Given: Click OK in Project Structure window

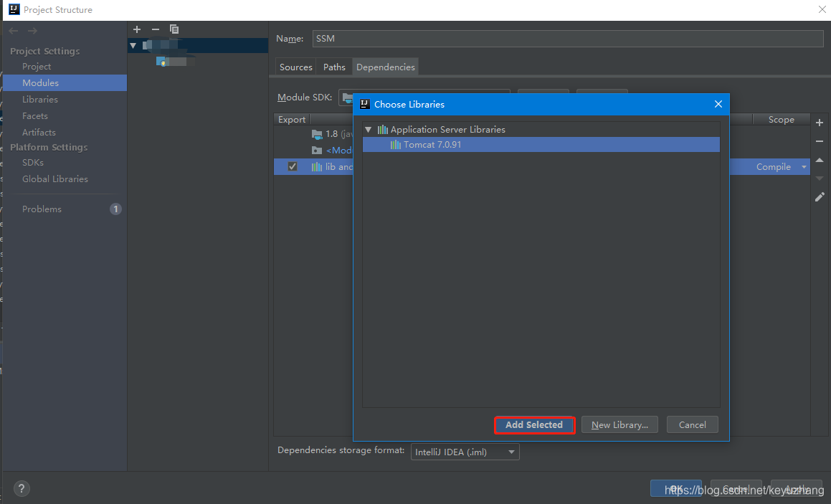Looking at the screenshot, I should pyautogui.click(x=675, y=489).
